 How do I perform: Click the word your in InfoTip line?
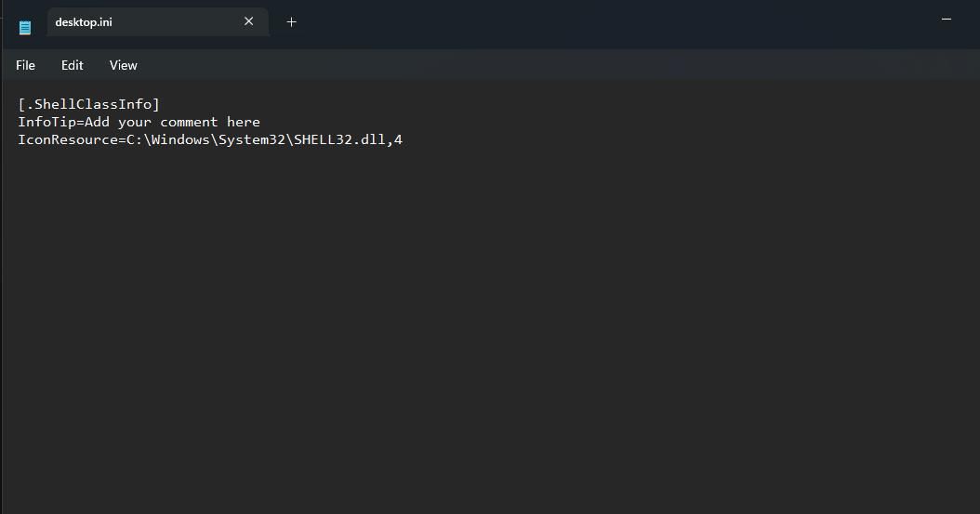[x=135, y=122]
